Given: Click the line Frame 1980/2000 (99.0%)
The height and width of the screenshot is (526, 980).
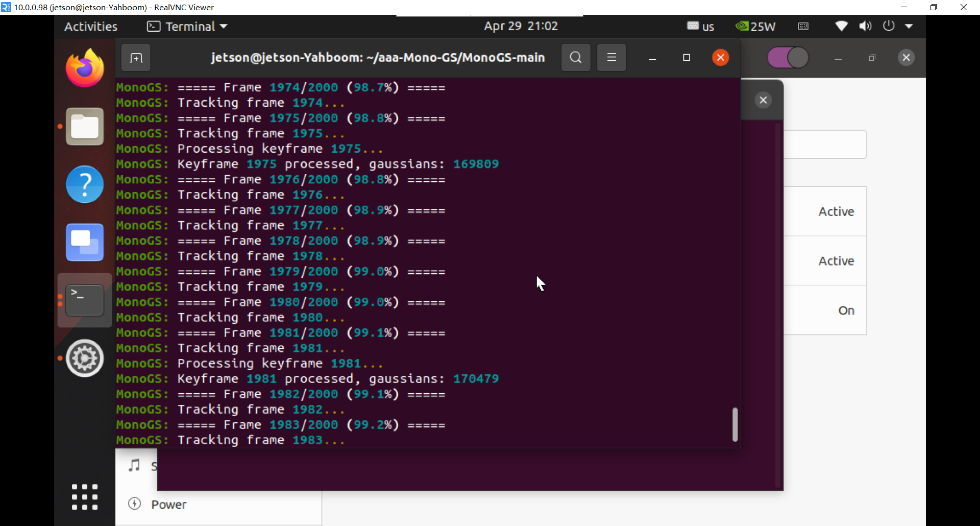Looking at the screenshot, I should (281, 302).
